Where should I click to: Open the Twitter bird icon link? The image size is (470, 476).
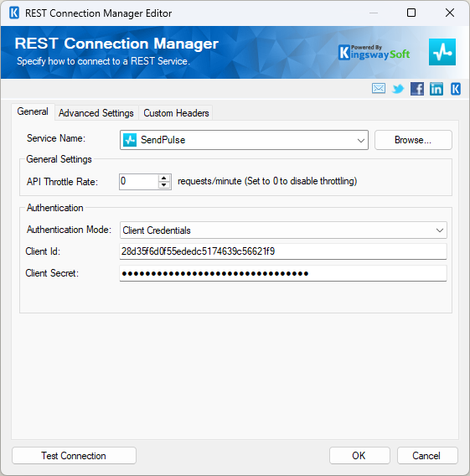(x=398, y=89)
